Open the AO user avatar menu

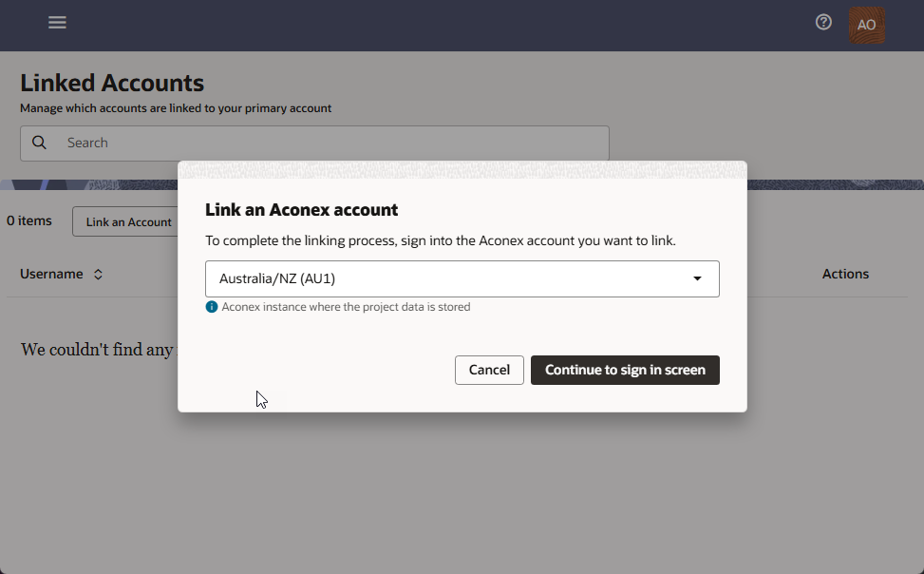(x=865, y=25)
